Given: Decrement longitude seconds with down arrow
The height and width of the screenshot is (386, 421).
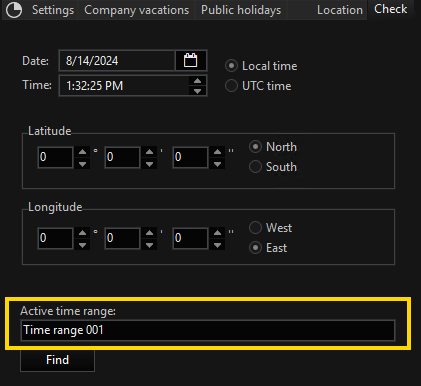Looking at the screenshot, I should pyautogui.click(x=217, y=245).
